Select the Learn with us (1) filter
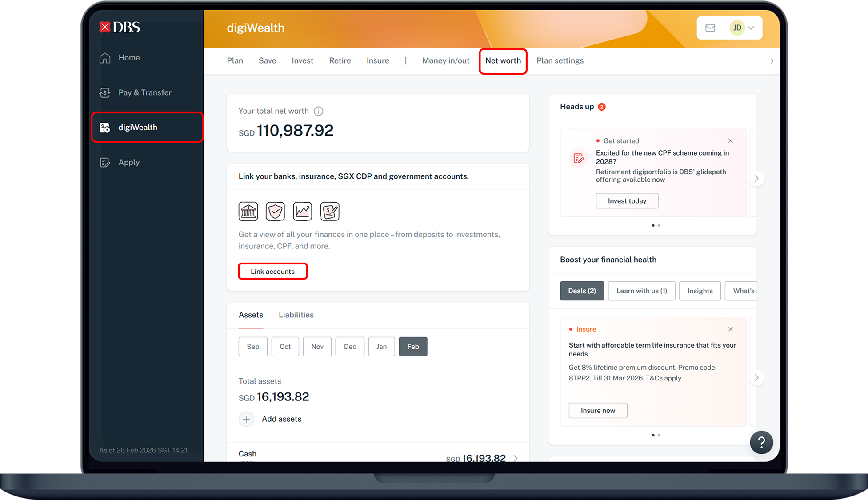This screenshot has height=500, width=868. click(641, 291)
